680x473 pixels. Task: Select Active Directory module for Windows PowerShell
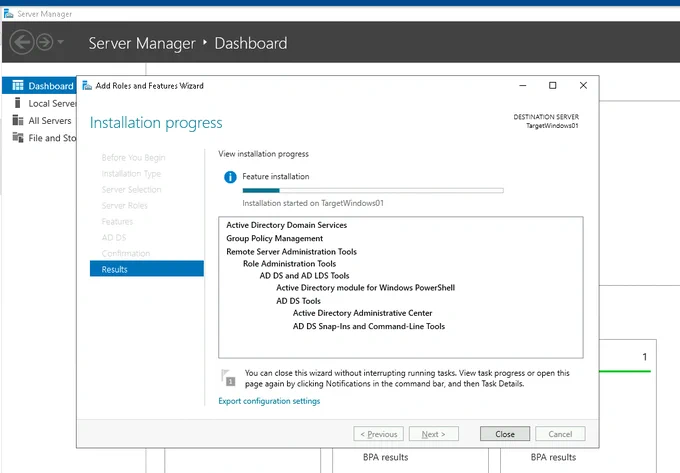pyautogui.click(x=366, y=287)
